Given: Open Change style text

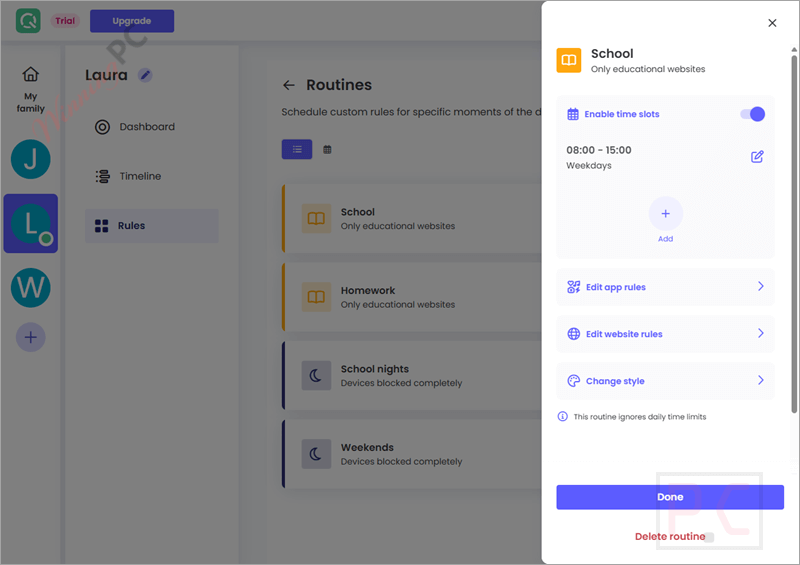Looking at the screenshot, I should pos(615,381).
